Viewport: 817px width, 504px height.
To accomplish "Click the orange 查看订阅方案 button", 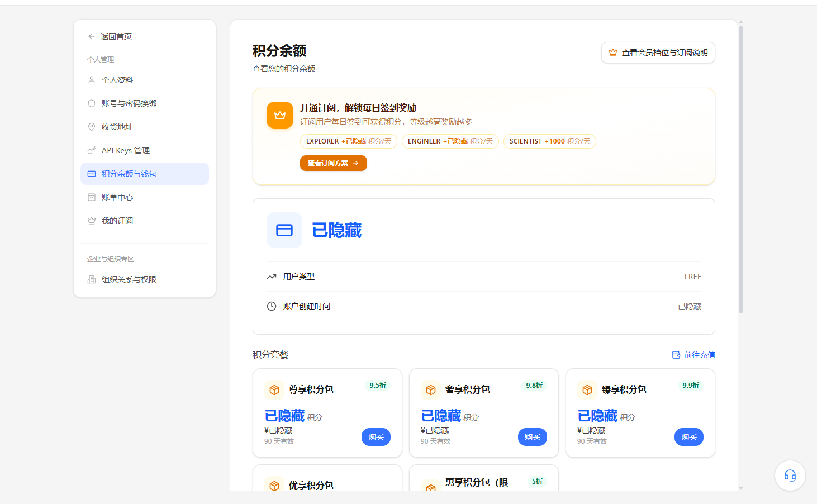I will 334,163.
